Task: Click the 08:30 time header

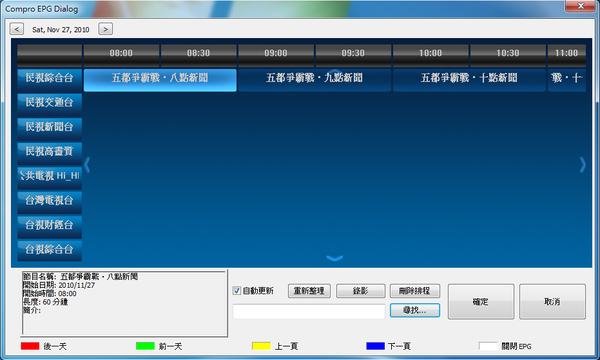Action: pyautogui.click(x=199, y=55)
